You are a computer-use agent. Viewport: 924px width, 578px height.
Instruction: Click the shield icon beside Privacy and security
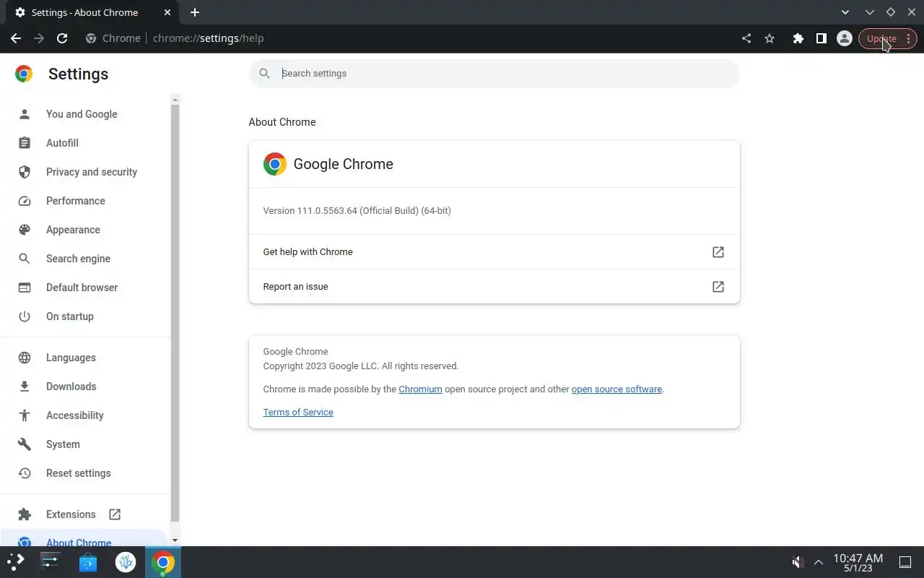25,172
